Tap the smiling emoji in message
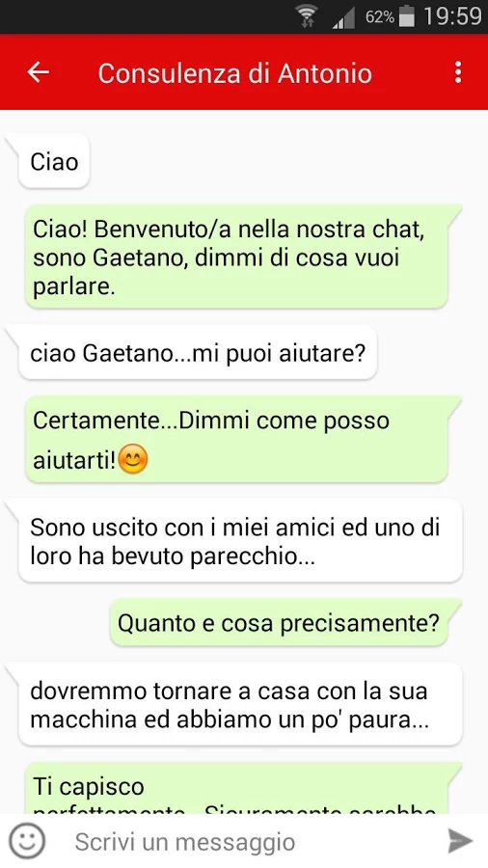Image resolution: width=488 pixels, height=868 pixels. [133, 459]
